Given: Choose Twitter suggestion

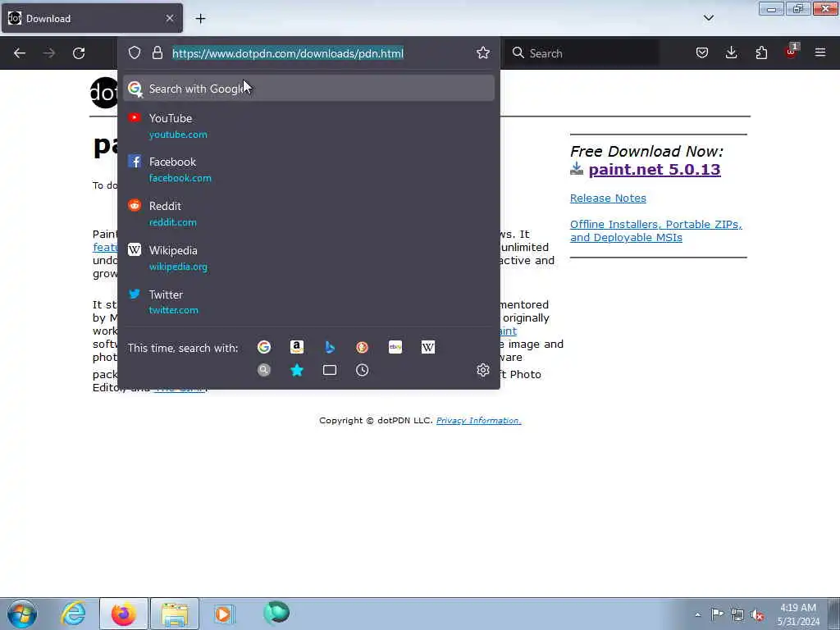Looking at the screenshot, I should click(x=308, y=302).
